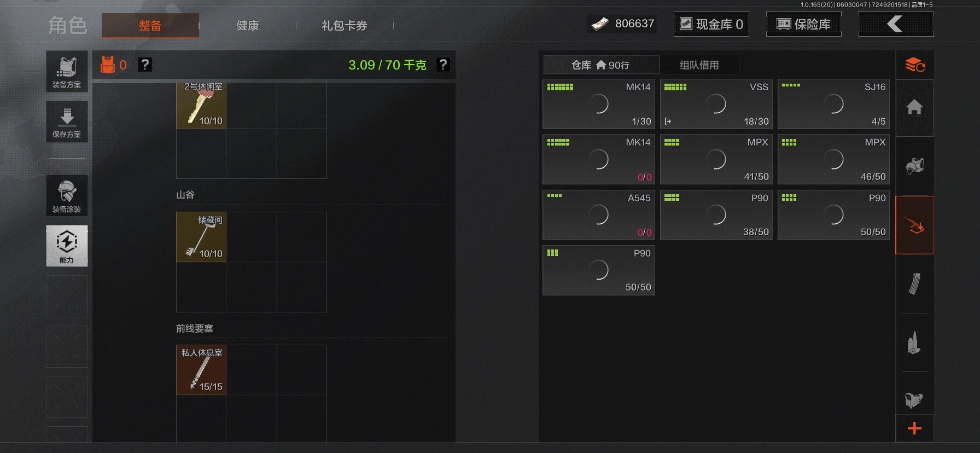
Task: Click the sort/refresh stack icon
Action: pyautogui.click(x=914, y=65)
